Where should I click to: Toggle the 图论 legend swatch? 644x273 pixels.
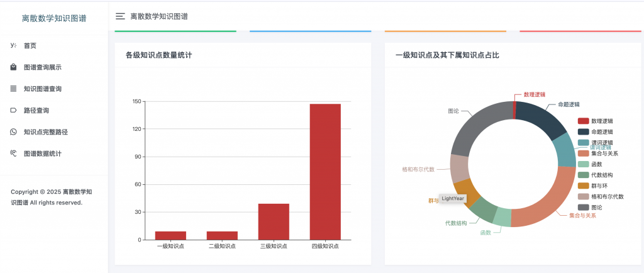(583, 208)
